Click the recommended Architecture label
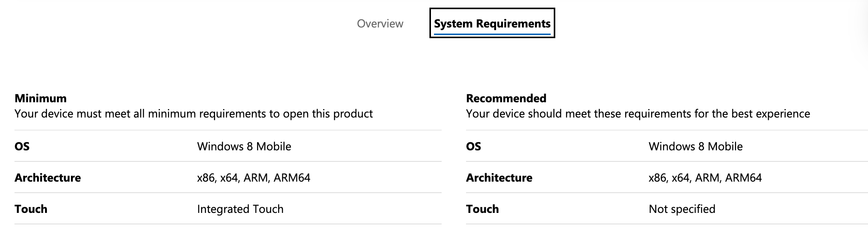This screenshot has height=248, width=868. tap(499, 178)
